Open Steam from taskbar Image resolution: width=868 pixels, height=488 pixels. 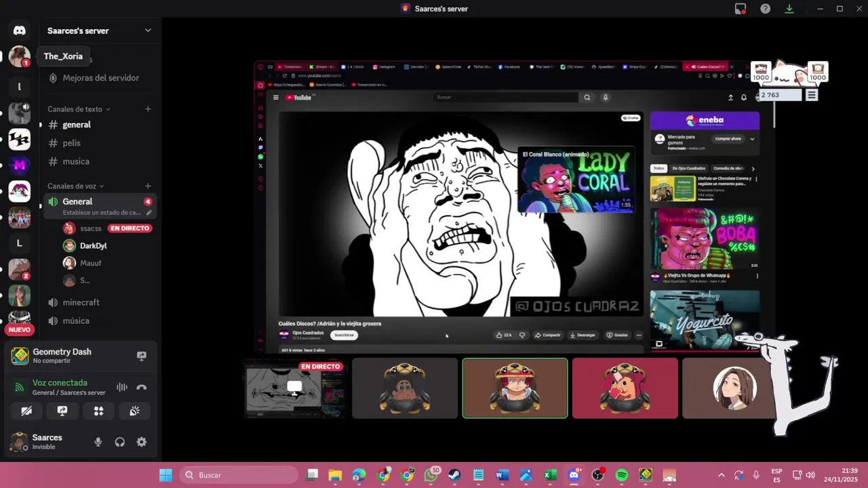[x=454, y=475]
